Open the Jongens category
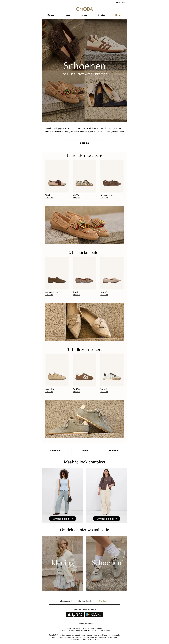 tap(84, 15)
